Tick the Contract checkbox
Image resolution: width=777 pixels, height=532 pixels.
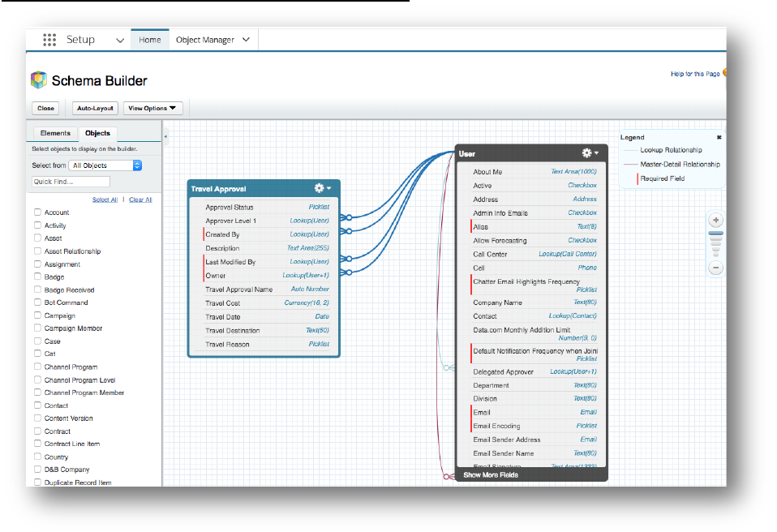[37, 431]
